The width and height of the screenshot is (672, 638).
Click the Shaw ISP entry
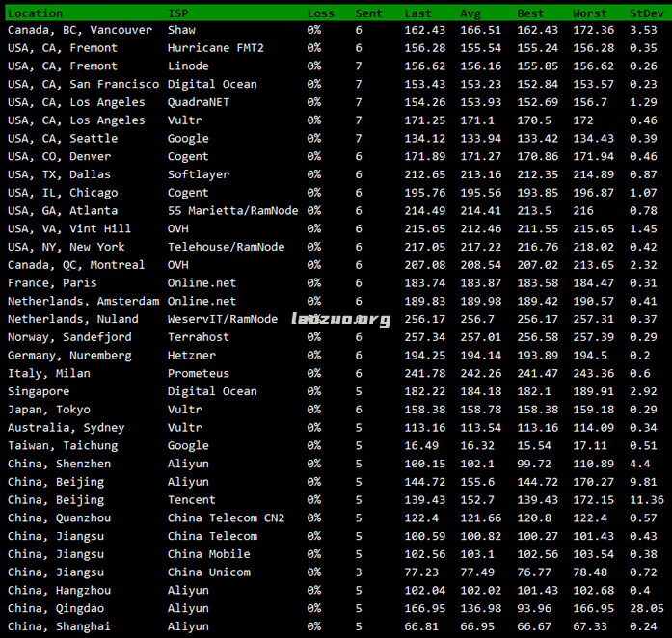[181, 30]
